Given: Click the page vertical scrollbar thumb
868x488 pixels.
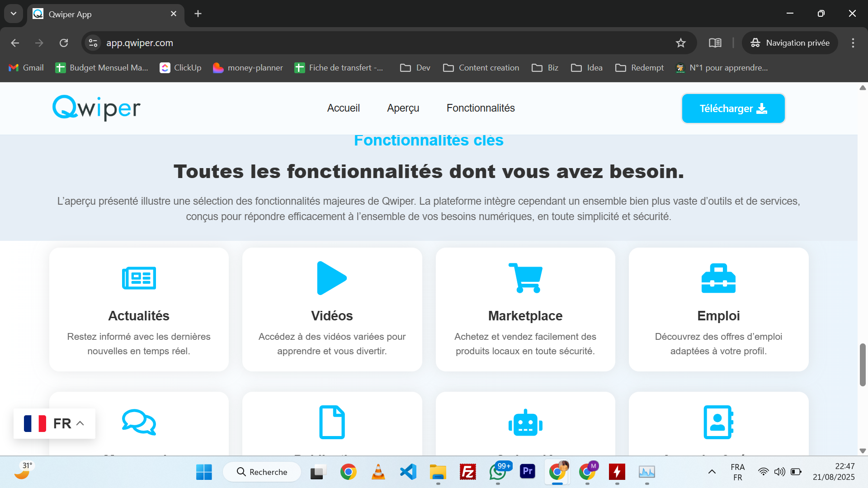Looking at the screenshot, I should (863, 365).
